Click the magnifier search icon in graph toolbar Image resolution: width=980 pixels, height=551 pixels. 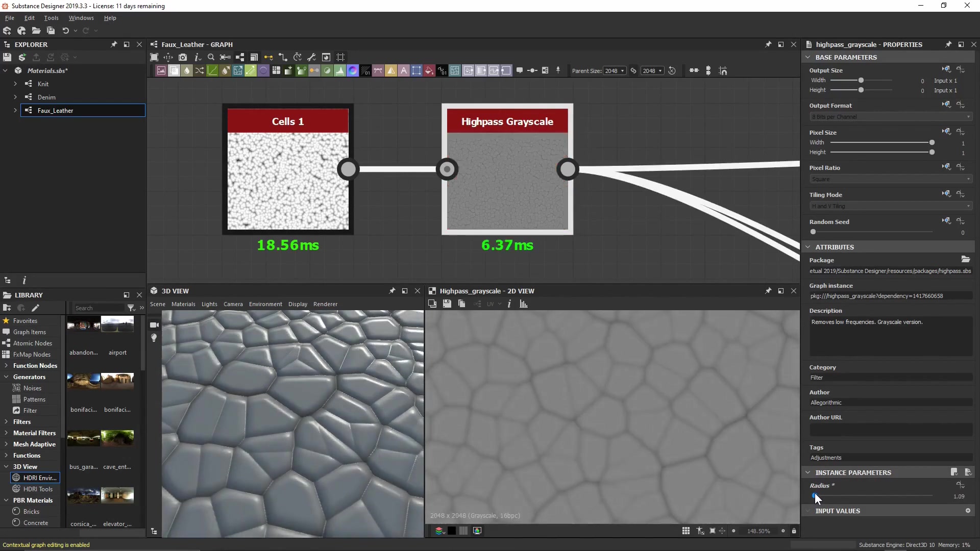(211, 57)
